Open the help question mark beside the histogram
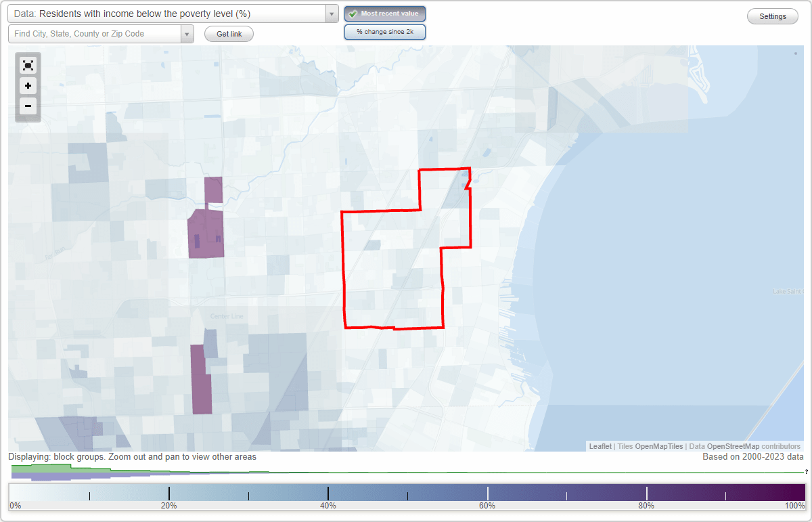Image resolution: width=812 pixels, height=522 pixels. point(807,473)
